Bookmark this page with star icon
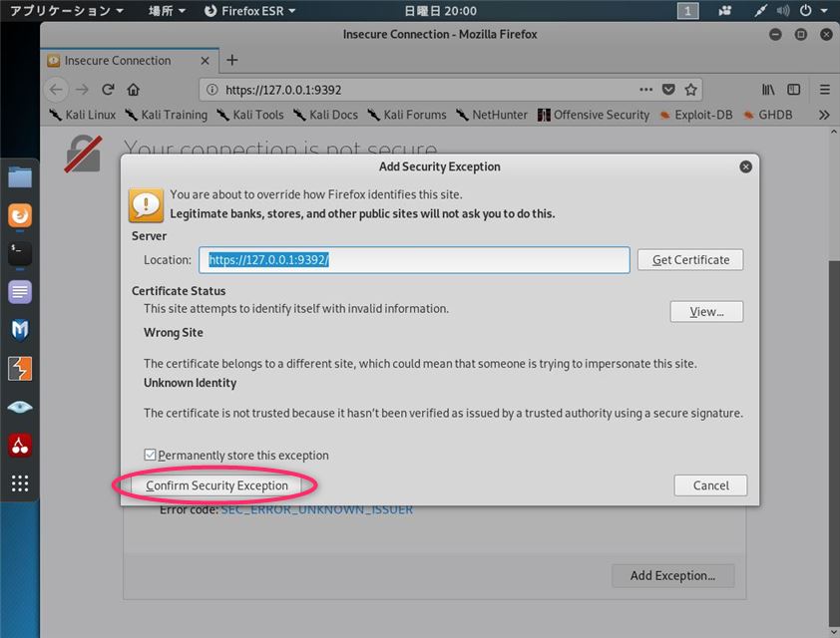This screenshot has width=840, height=638. 690,90
